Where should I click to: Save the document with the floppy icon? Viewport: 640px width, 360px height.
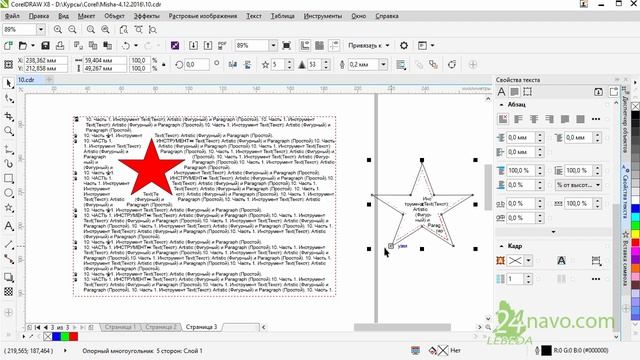tap(45, 46)
